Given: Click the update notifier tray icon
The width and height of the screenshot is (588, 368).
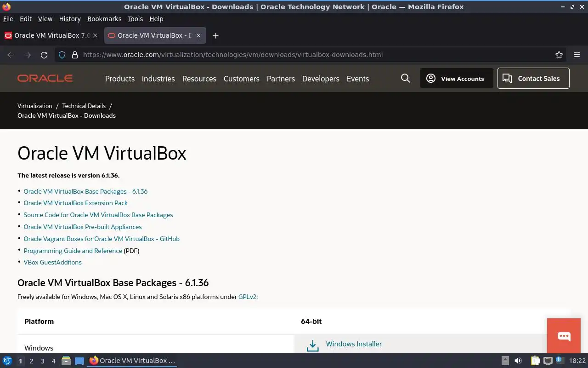Looking at the screenshot, I should [559, 360].
